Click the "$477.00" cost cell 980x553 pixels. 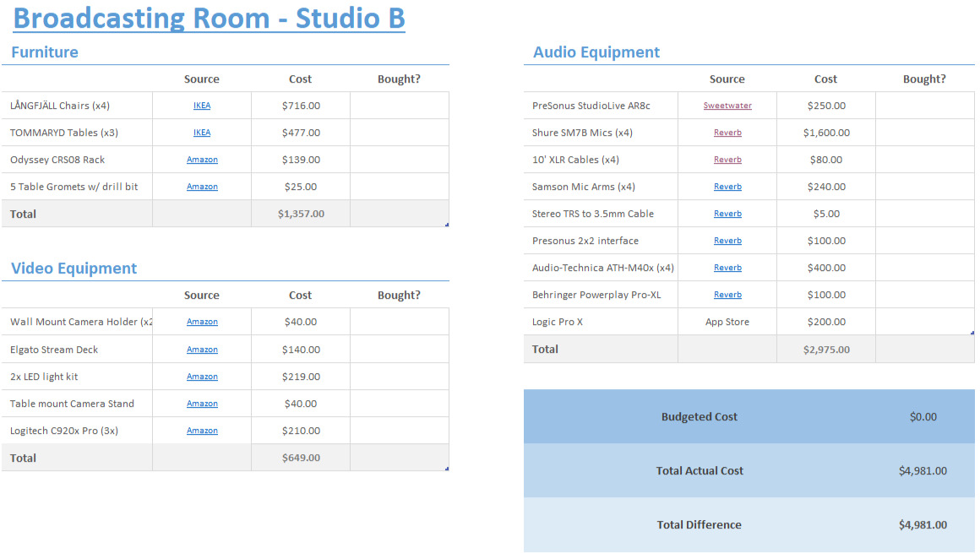301,133
